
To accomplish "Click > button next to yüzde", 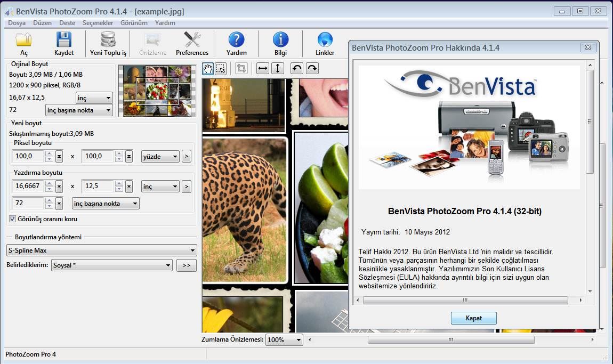I will [x=187, y=156].
